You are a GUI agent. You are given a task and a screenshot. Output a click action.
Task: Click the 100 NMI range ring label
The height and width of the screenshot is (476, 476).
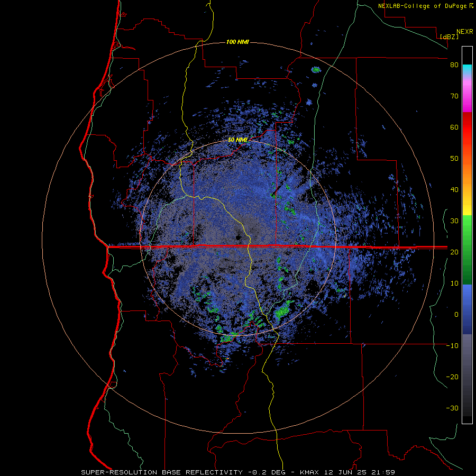coord(237,42)
